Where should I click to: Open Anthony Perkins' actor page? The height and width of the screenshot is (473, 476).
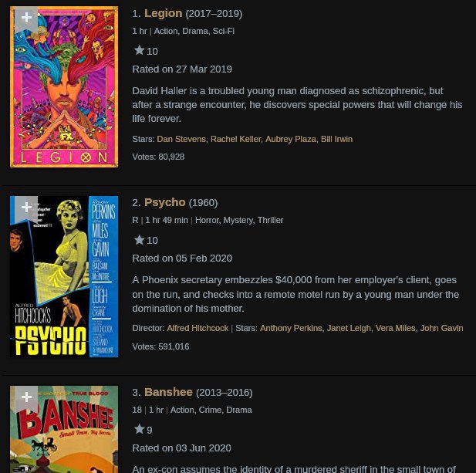[291, 328]
